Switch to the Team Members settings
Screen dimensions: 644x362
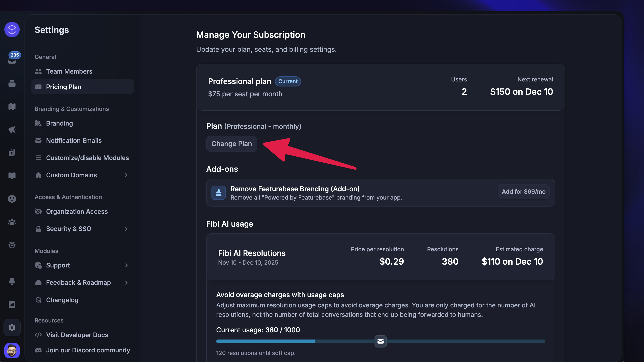[69, 71]
